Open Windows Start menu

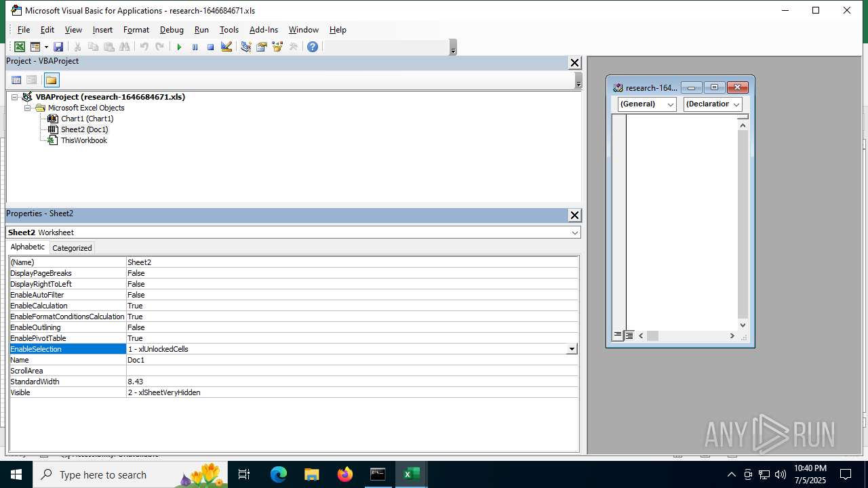click(16, 474)
